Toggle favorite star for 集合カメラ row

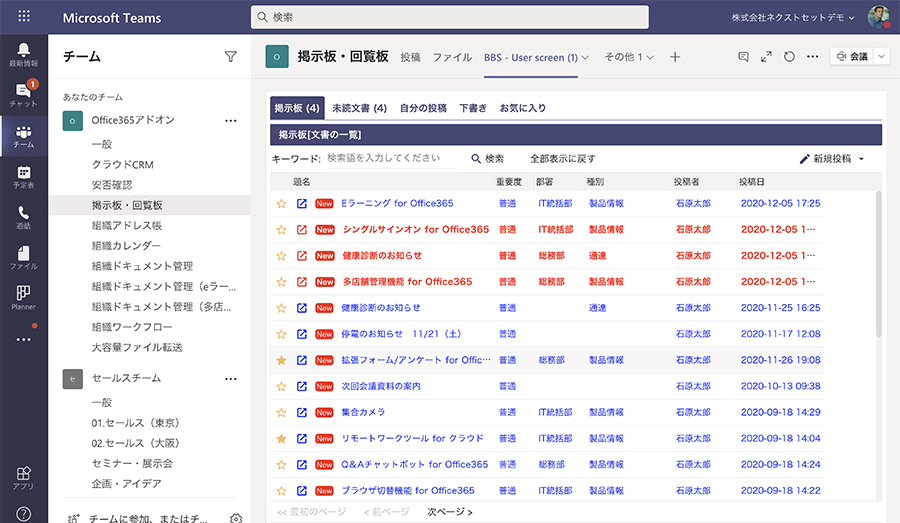coord(281,412)
